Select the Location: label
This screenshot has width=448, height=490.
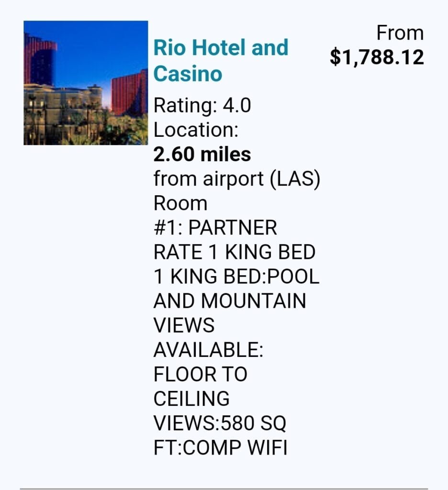[x=196, y=130]
